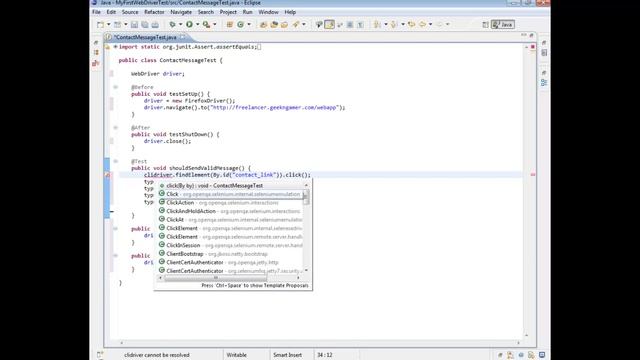640x360 pixels.
Task: Open the New file dropdown arrow
Action: click(x=109, y=24)
